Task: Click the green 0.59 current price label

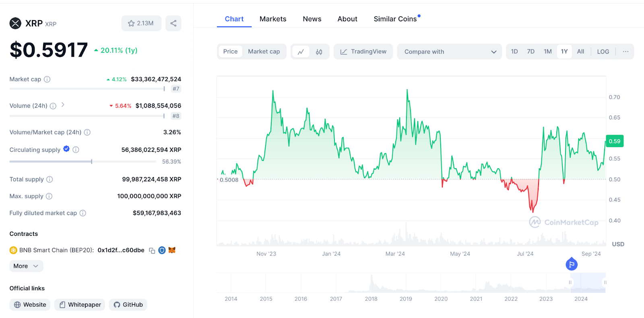Action: tap(615, 141)
